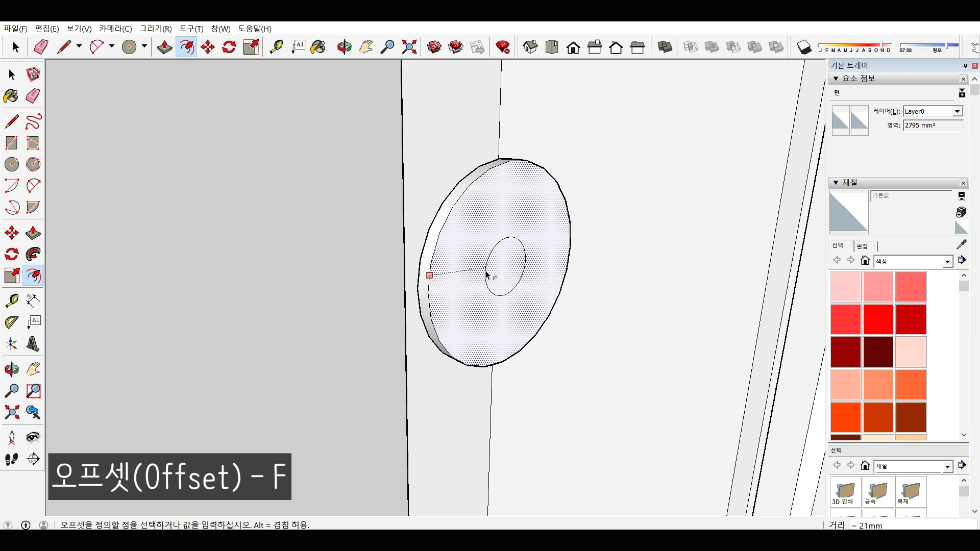
Task: Switch to the Edit tab in Materials
Action: (x=862, y=246)
